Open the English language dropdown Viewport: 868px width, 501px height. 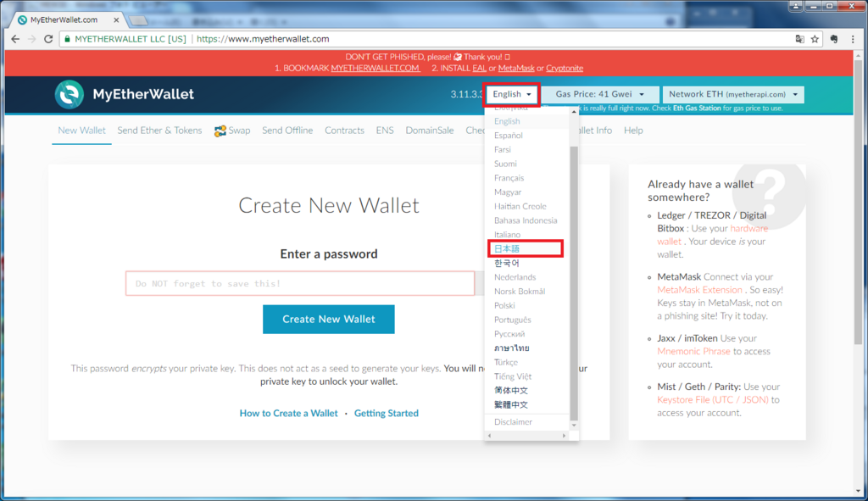[512, 94]
